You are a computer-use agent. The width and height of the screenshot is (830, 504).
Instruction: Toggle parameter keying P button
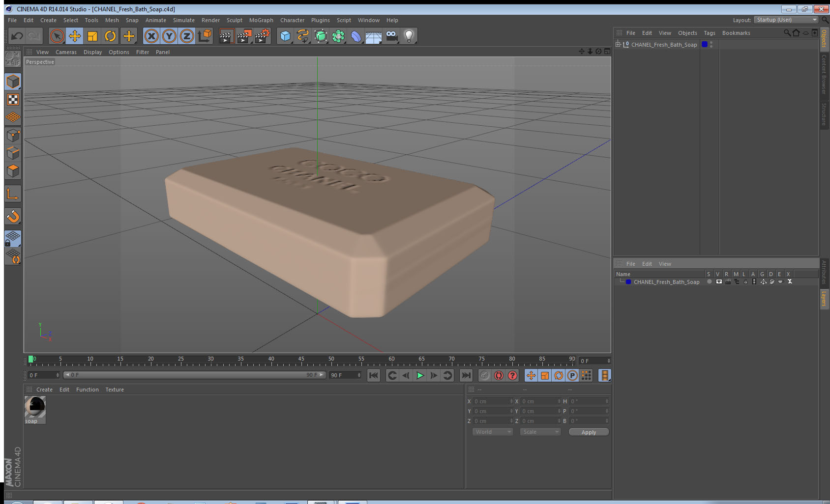[x=572, y=375]
